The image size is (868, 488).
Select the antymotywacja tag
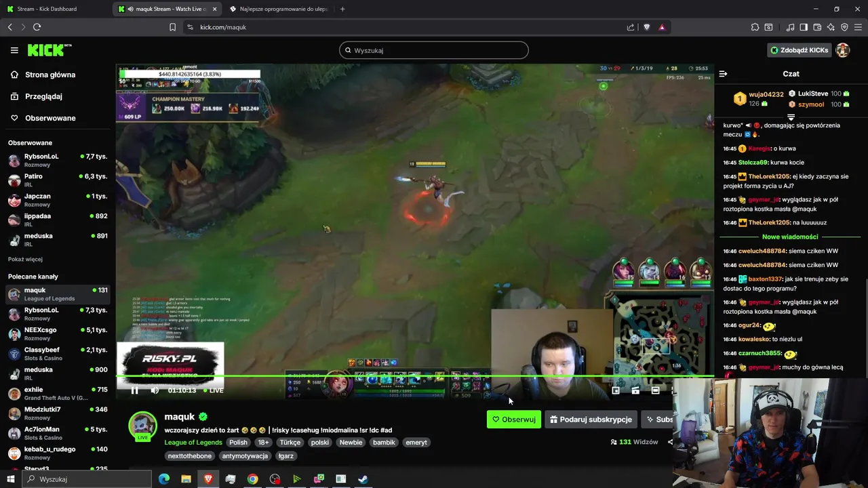click(x=245, y=456)
